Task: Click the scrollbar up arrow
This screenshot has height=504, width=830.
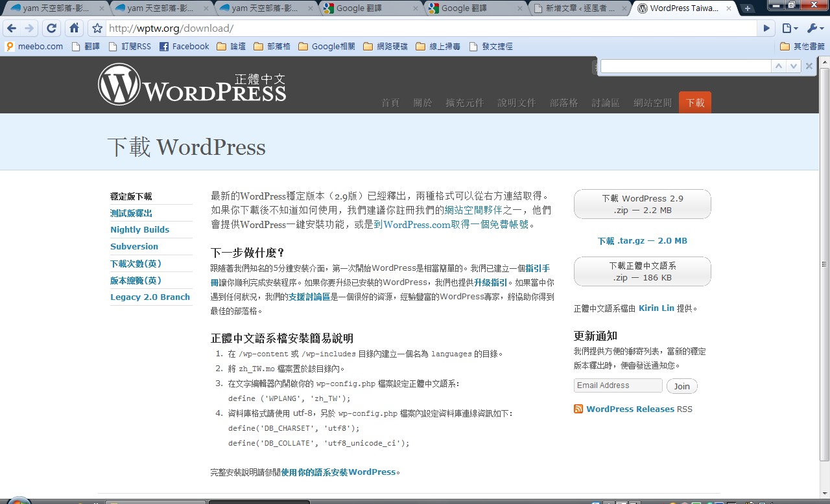Action: tap(824, 62)
